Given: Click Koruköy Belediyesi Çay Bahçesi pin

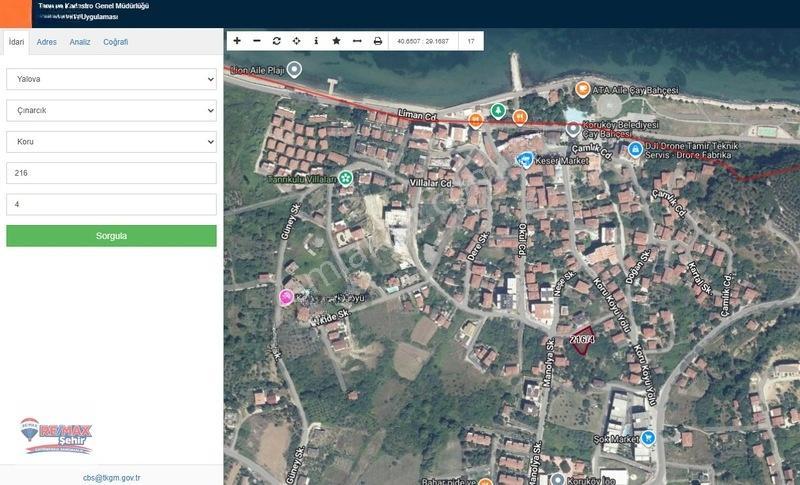Looking at the screenshot, I should pos(573,130).
